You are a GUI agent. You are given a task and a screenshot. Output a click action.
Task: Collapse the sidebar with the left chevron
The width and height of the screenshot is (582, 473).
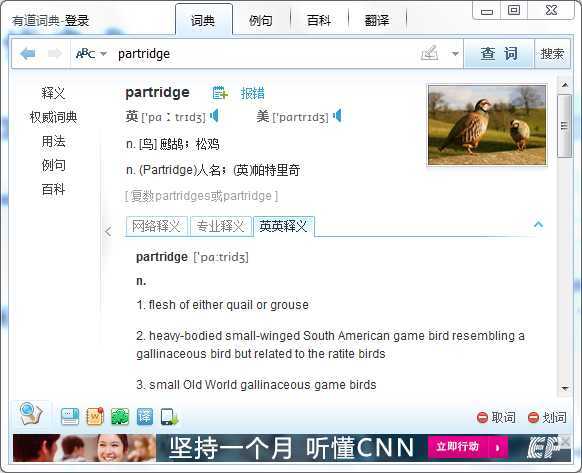(108, 232)
